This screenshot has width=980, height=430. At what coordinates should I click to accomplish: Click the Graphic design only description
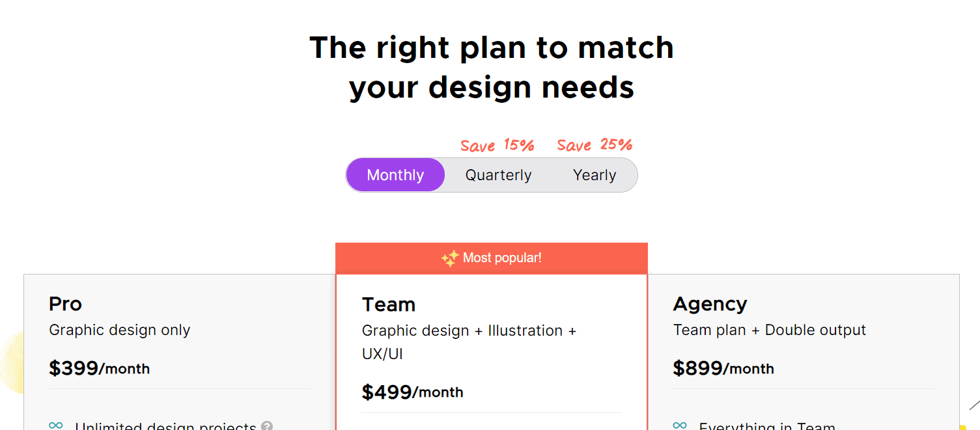click(x=120, y=330)
